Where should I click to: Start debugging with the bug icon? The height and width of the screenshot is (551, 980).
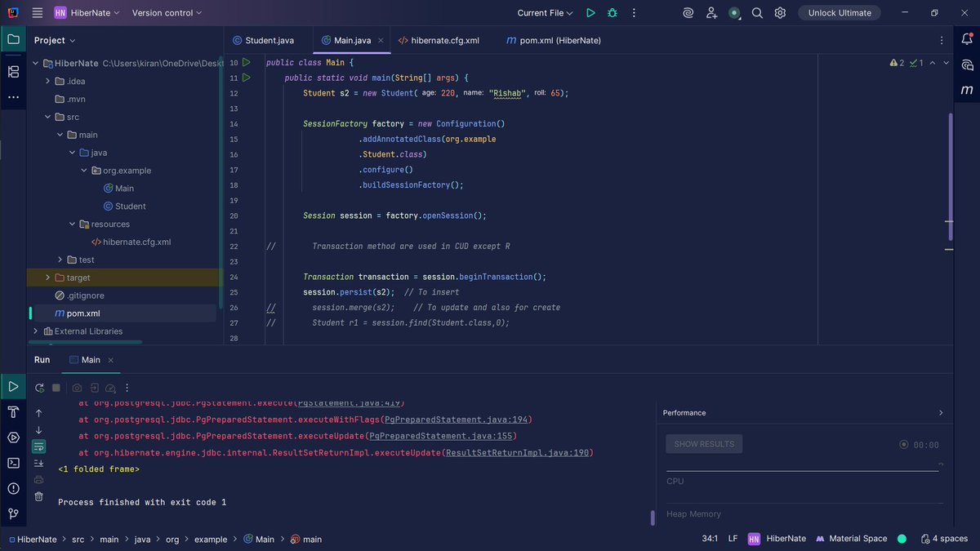612,13
